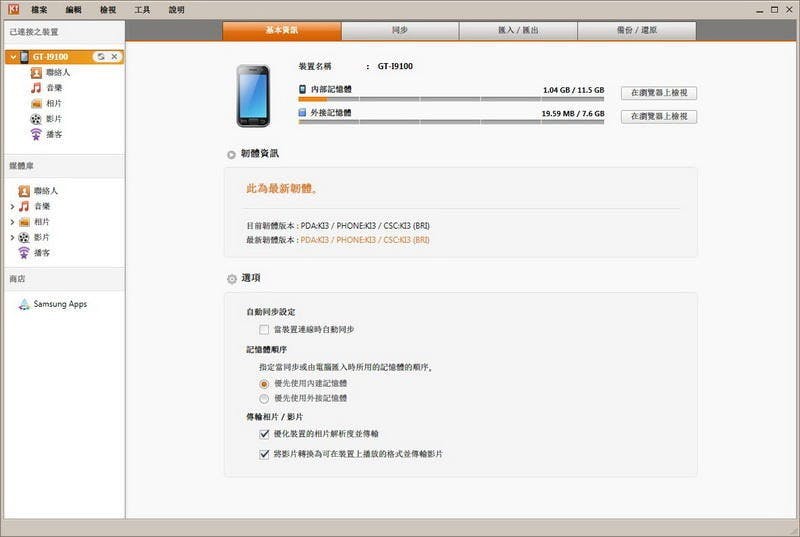Switch to the 同步 tab

pos(400,31)
